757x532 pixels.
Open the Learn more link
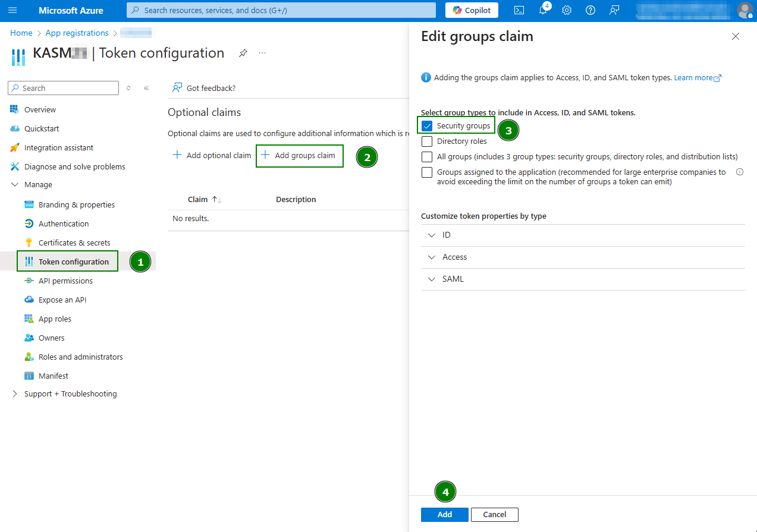[693, 77]
